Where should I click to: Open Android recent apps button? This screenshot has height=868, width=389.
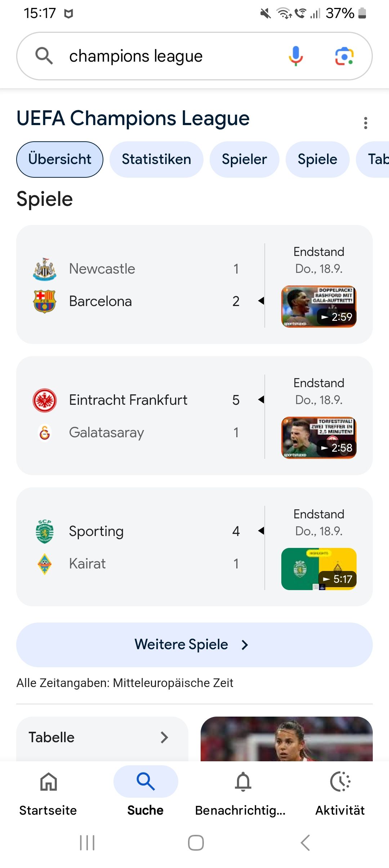(x=87, y=843)
